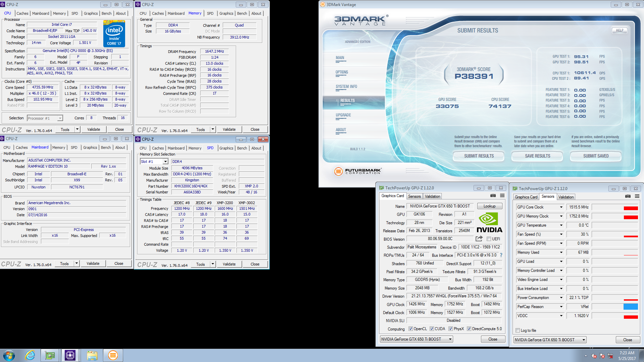This screenshot has width=644, height=362.
Task: Toggle the CUDA computing checkbox
Action: (x=432, y=329)
